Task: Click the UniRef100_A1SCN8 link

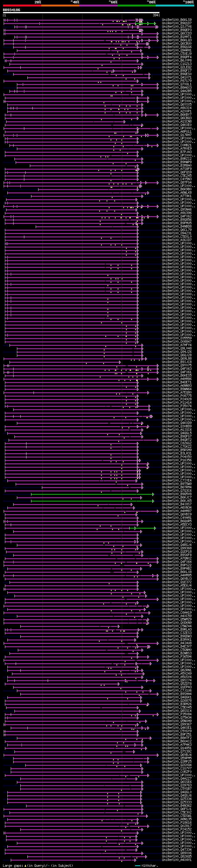Action: 177,121
